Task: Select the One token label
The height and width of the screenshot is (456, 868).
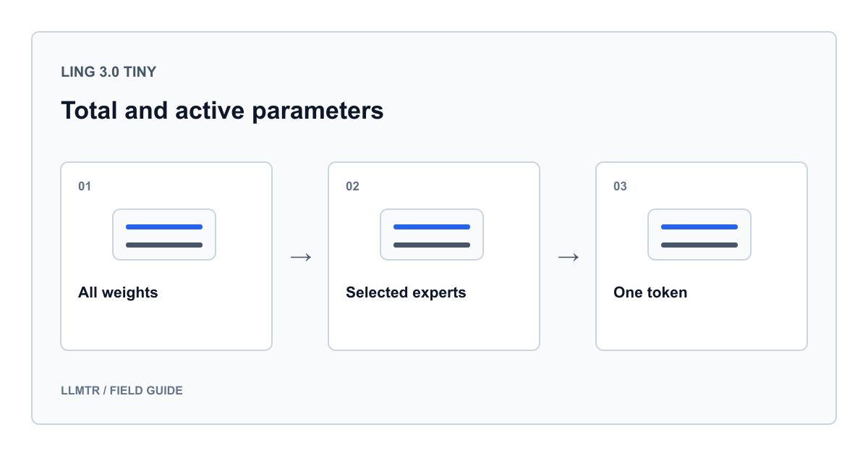Action: coord(650,293)
